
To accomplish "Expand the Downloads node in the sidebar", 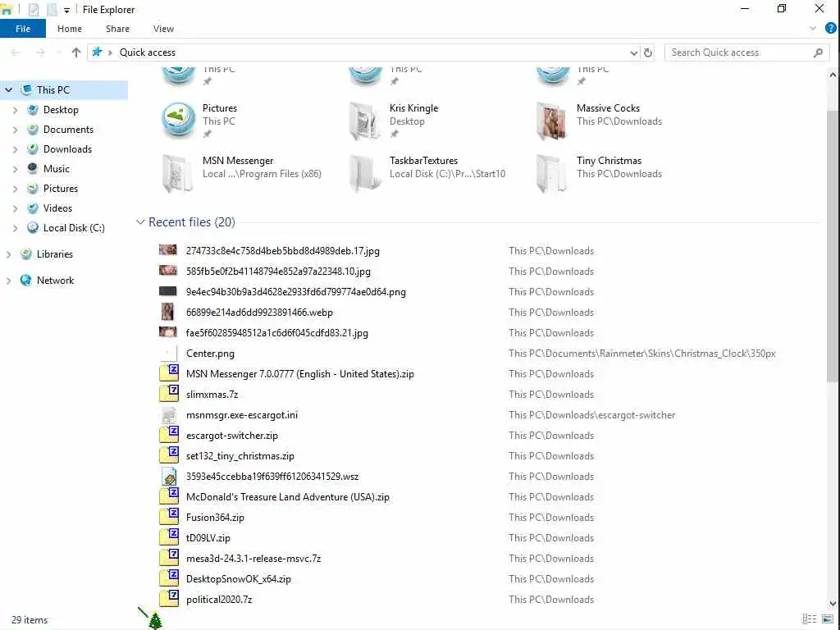I will [x=15, y=149].
